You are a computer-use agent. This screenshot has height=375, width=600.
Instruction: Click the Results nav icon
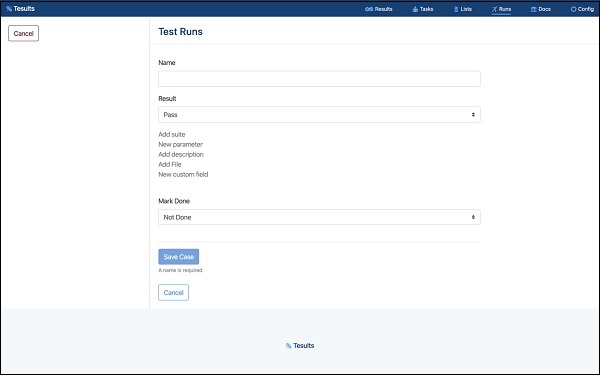tap(369, 9)
